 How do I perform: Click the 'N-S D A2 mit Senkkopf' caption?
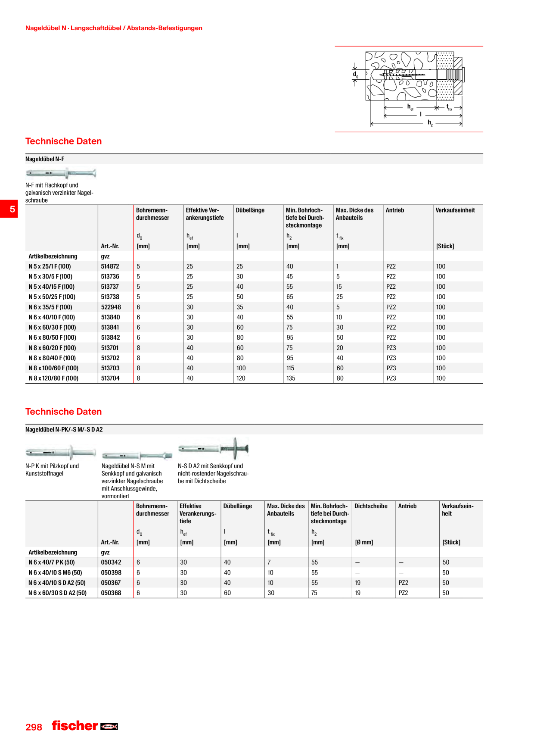[213, 474]
